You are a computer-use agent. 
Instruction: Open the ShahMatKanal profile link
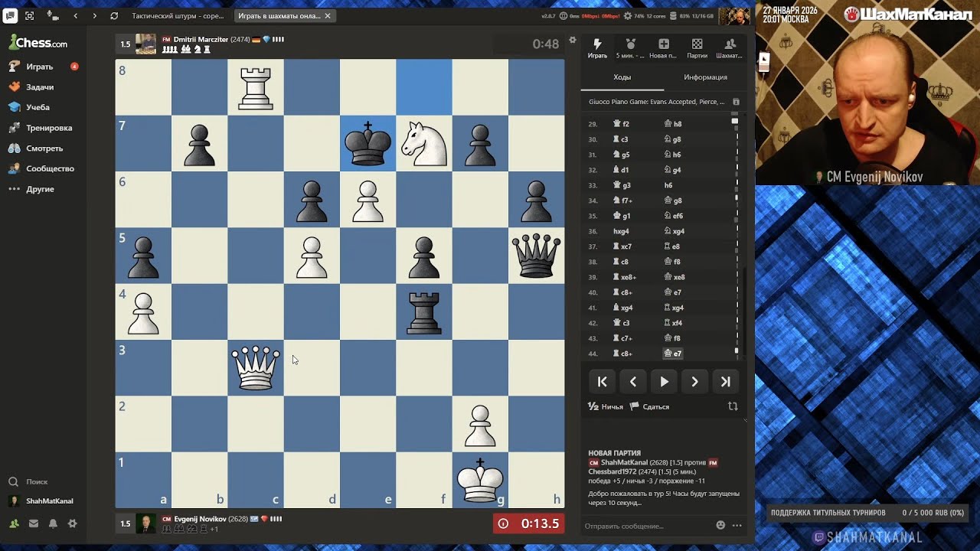point(50,501)
